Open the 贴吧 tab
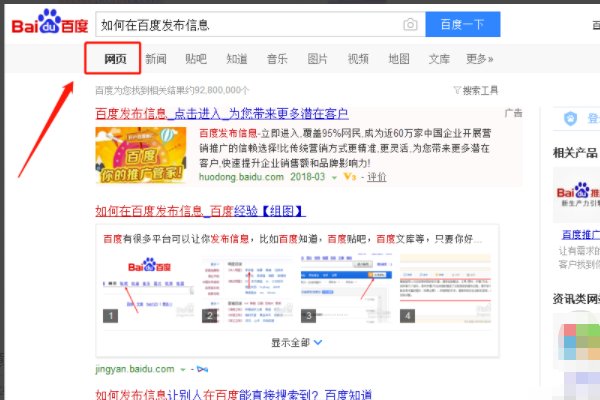 [x=196, y=59]
